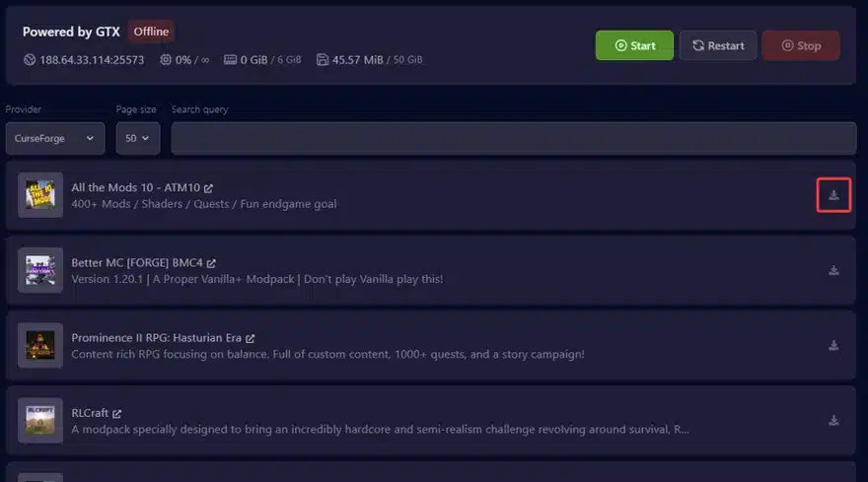The width and height of the screenshot is (868, 482).
Task: Download the Better MC [FORGE] BMC4 modpack
Action: 833,270
